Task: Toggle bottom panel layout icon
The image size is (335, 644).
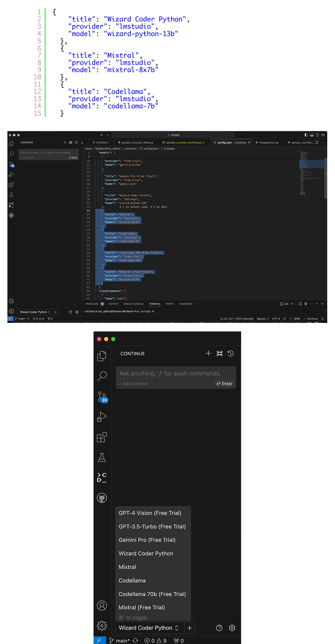Action: 311,135
